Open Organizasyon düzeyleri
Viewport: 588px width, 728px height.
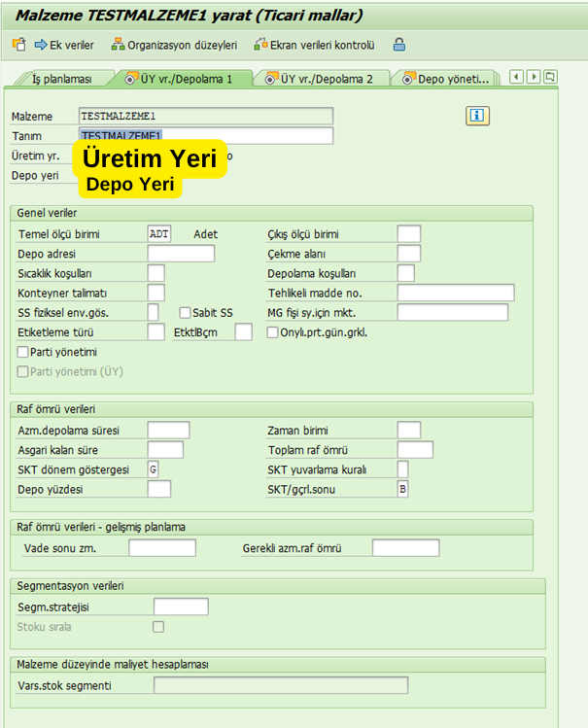pyautogui.click(x=174, y=45)
